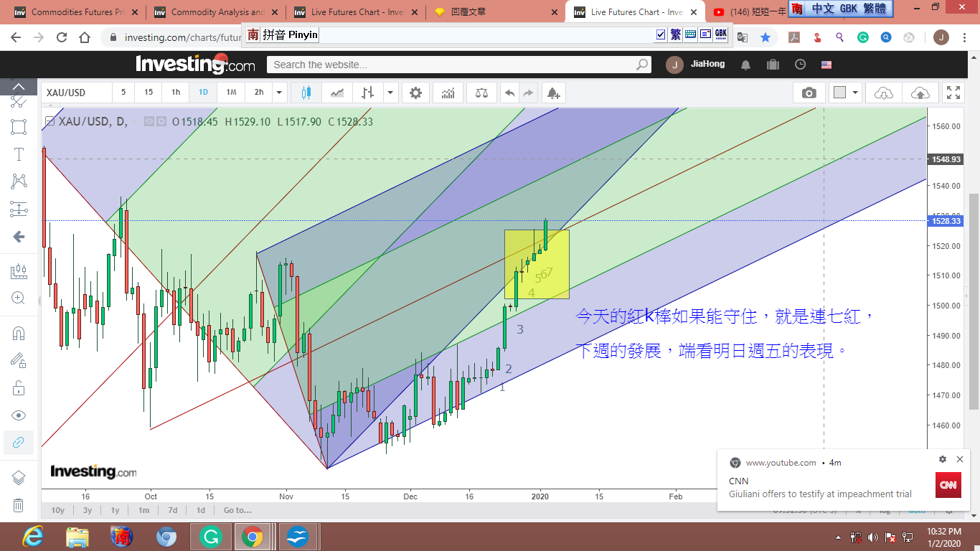The height and width of the screenshot is (551, 980).
Task: Expand the chart style dropdown arrow
Action: [390, 93]
